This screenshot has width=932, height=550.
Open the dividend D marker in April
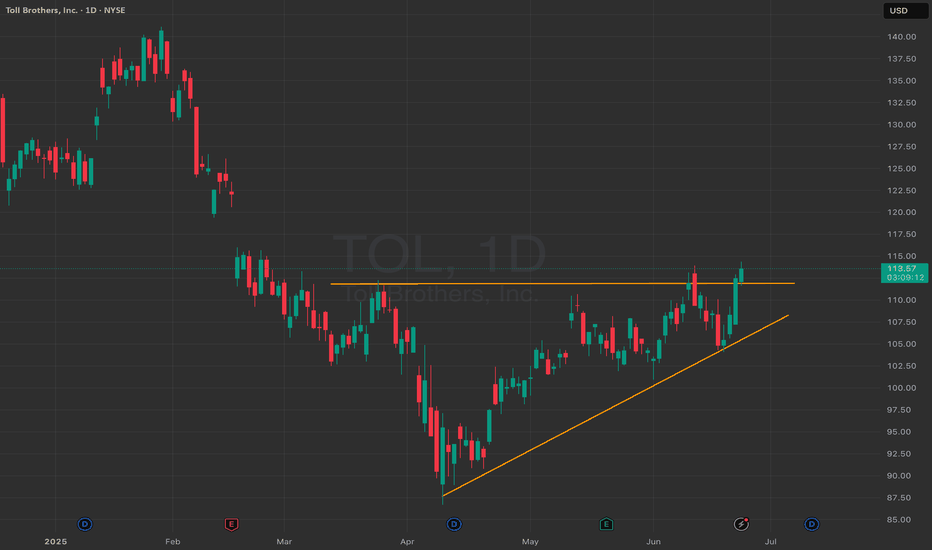click(454, 524)
